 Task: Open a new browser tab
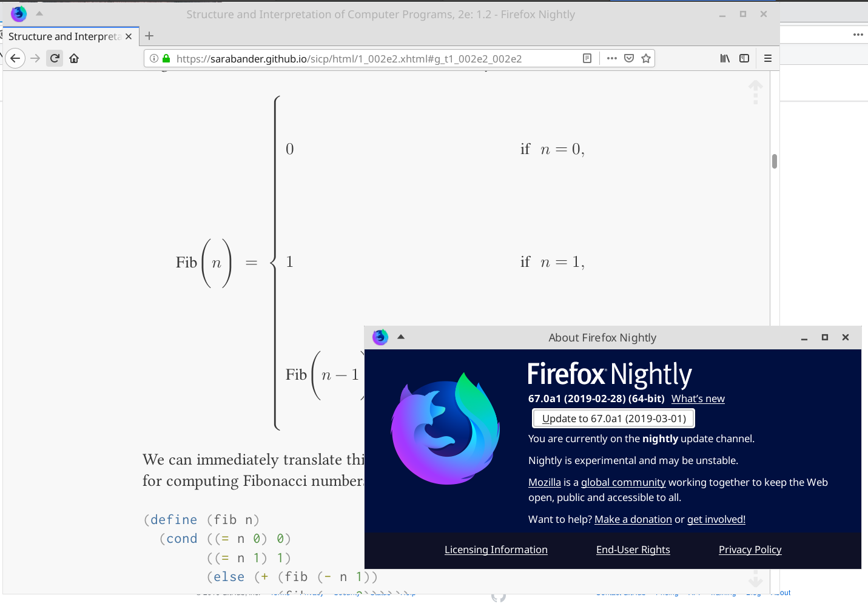[149, 36]
